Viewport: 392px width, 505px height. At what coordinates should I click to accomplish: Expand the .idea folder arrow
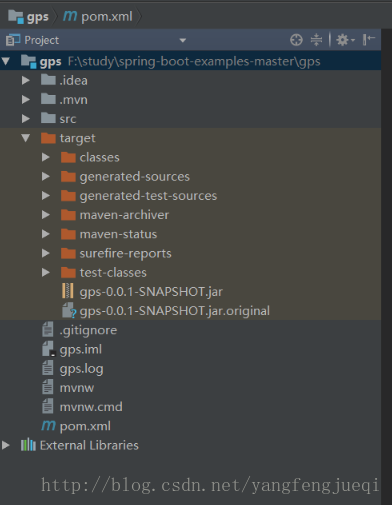coord(26,80)
